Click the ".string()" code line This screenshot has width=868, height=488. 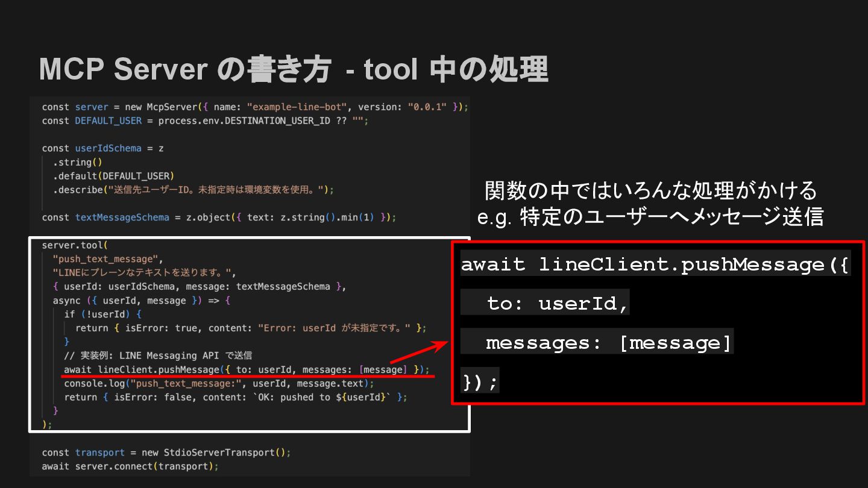pyautogui.click(x=77, y=162)
